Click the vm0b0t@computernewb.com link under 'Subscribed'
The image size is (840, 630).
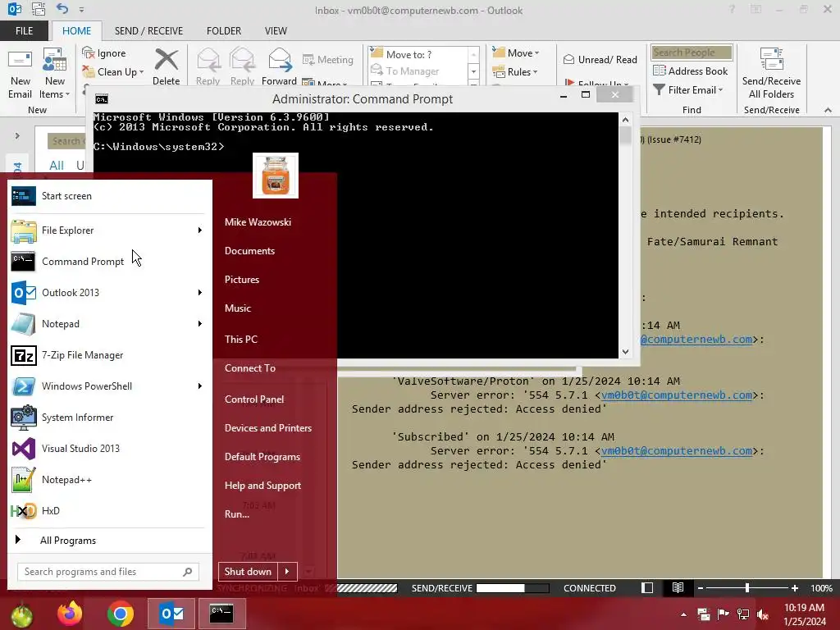tap(676, 450)
